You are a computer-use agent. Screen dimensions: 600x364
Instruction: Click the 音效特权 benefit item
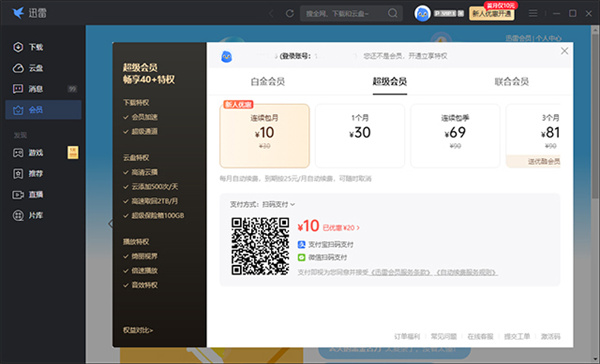(140, 285)
